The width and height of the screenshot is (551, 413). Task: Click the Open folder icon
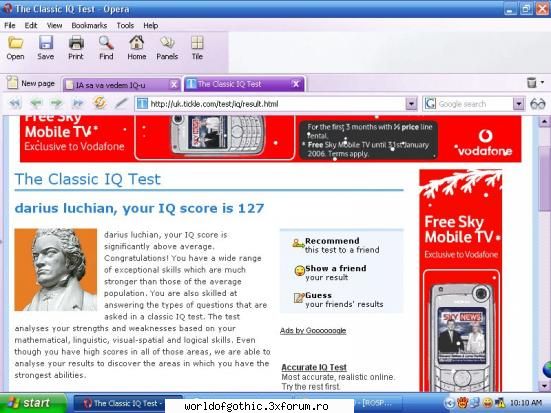point(15,43)
